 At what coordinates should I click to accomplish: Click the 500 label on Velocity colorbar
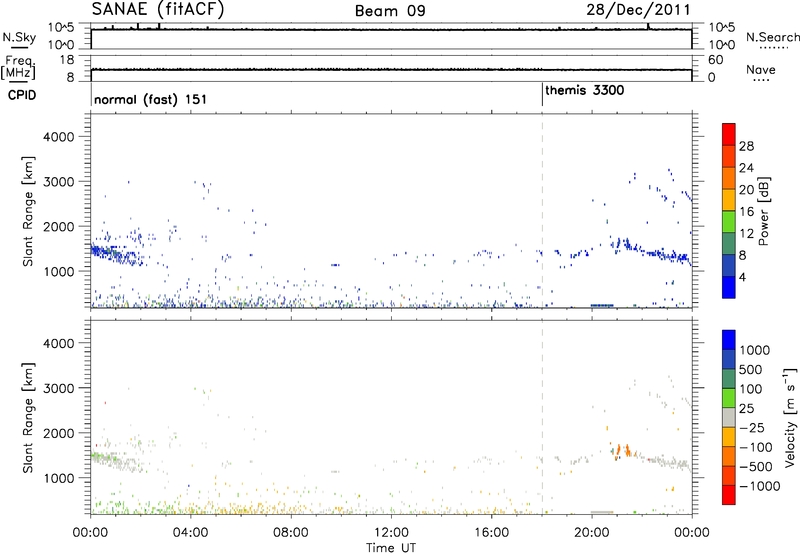coord(750,369)
